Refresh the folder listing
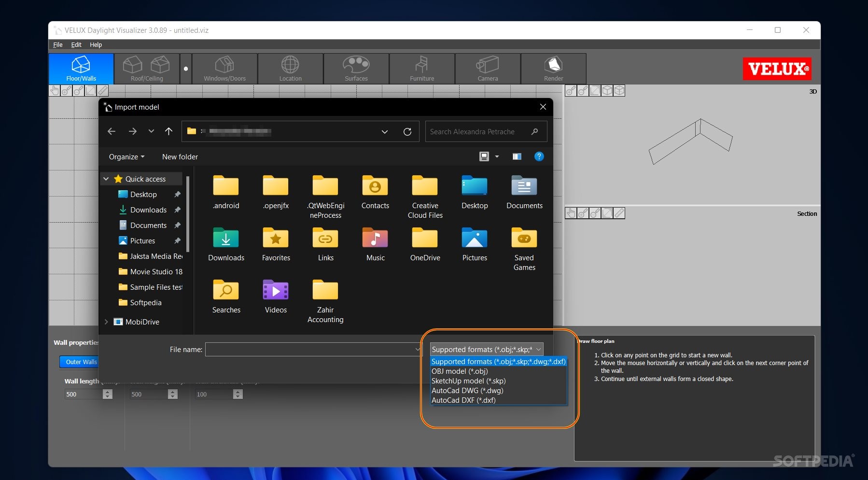This screenshot has width=868, height=480. 407,131
